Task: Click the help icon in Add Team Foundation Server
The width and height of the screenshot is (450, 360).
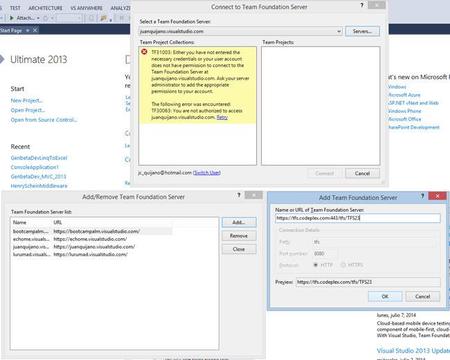Action: tap(422, 196)
